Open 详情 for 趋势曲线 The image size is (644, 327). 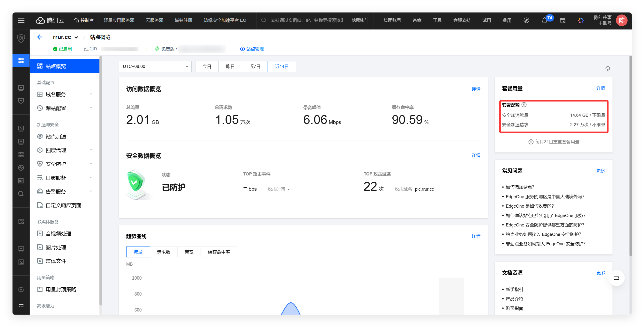tap(476, 236)
